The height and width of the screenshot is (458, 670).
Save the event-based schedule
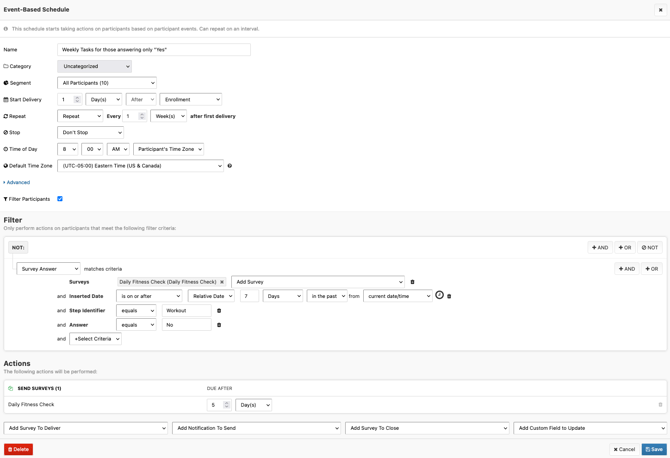point(654,449)
